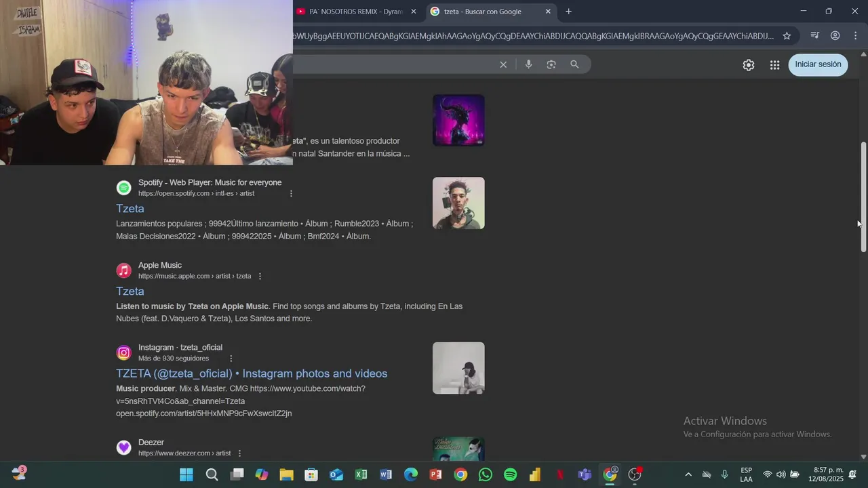This screenshot has width=868, height=488.
Task: Open the Apple Music Tzeta result link
Action: pyautogui.click(x=130, y=291)
